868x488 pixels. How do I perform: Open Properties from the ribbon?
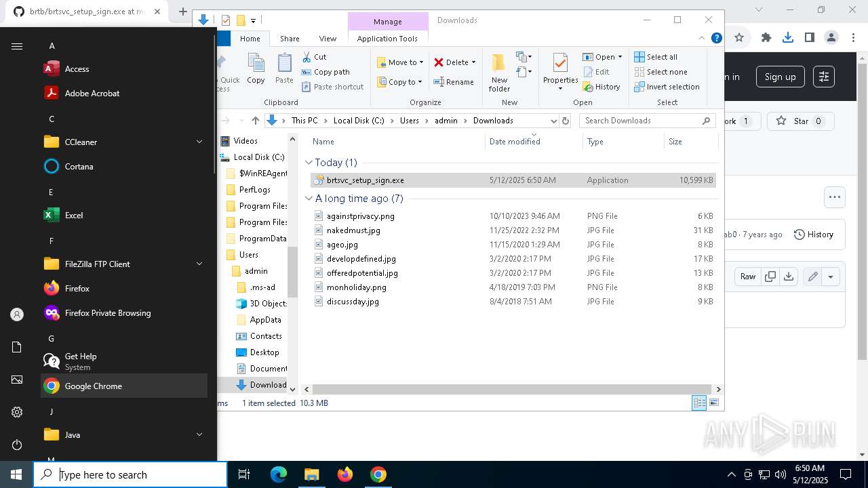click(x=560, y=71)
